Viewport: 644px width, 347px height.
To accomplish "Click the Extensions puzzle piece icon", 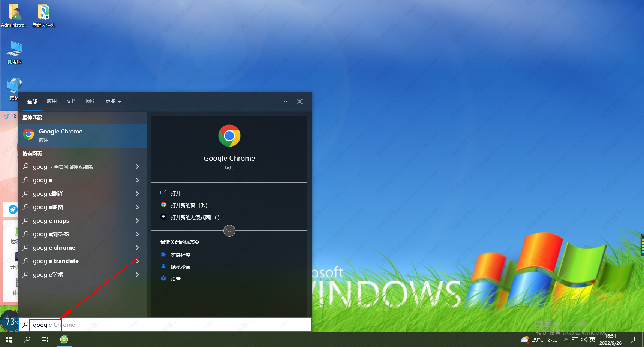I will point(163,254).
